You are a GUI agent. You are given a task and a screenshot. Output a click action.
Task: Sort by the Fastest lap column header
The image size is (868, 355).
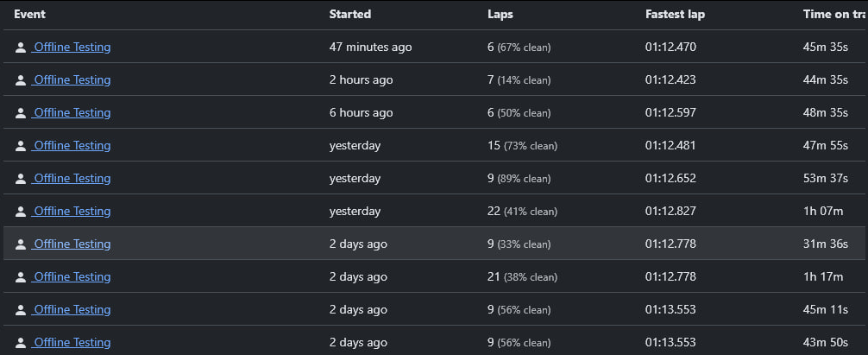(x=675, y=15)
